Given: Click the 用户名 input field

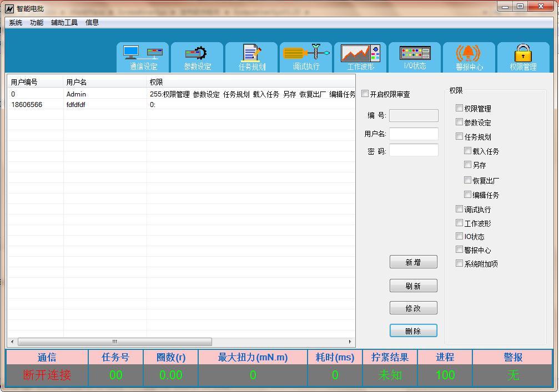Looking at the screenshot, I should pyautogui.click(x=414, y=134).
